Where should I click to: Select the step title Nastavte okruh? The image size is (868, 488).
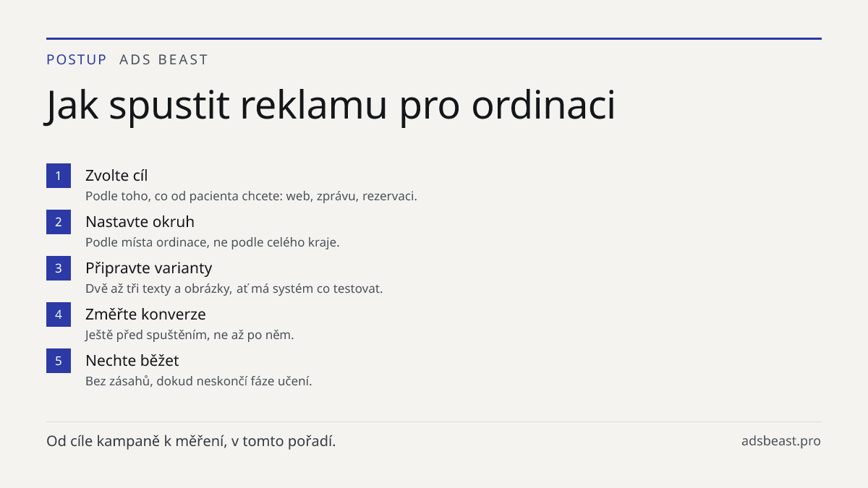tap(140, 222)
